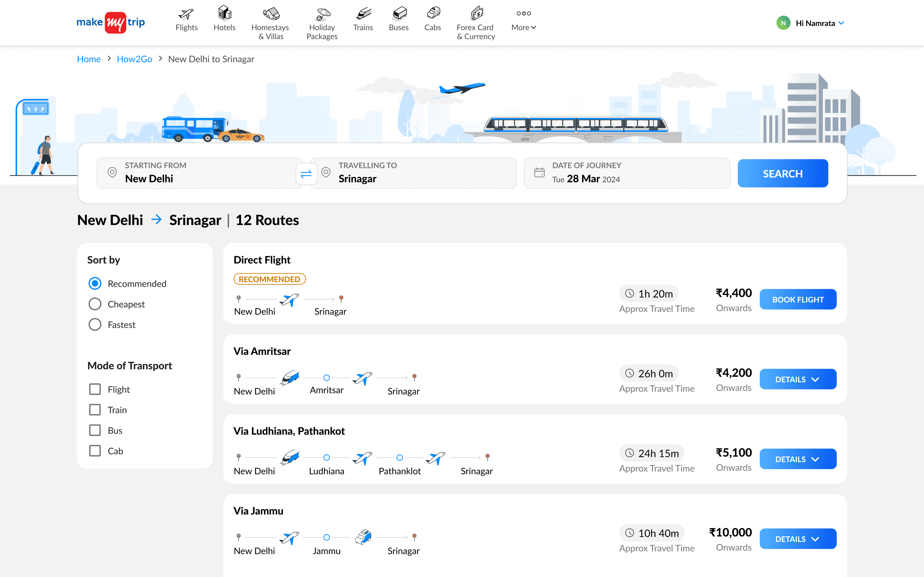Click the How2Go breadcrumb link

click(134, 59)
